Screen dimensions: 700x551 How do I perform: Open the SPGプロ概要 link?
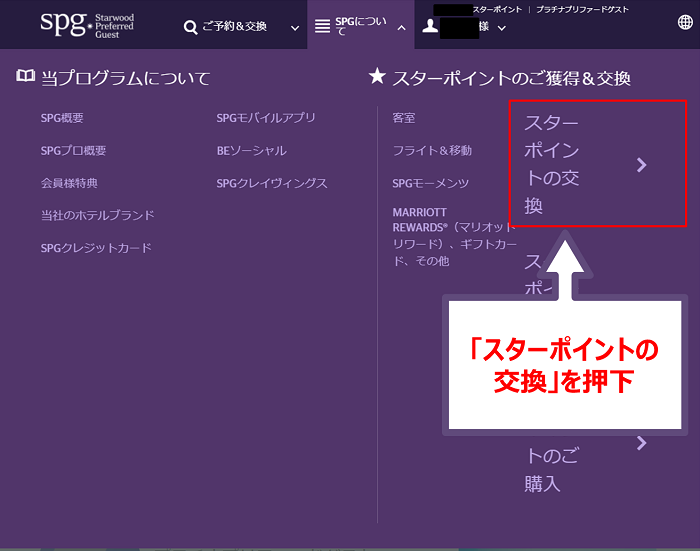73,150
